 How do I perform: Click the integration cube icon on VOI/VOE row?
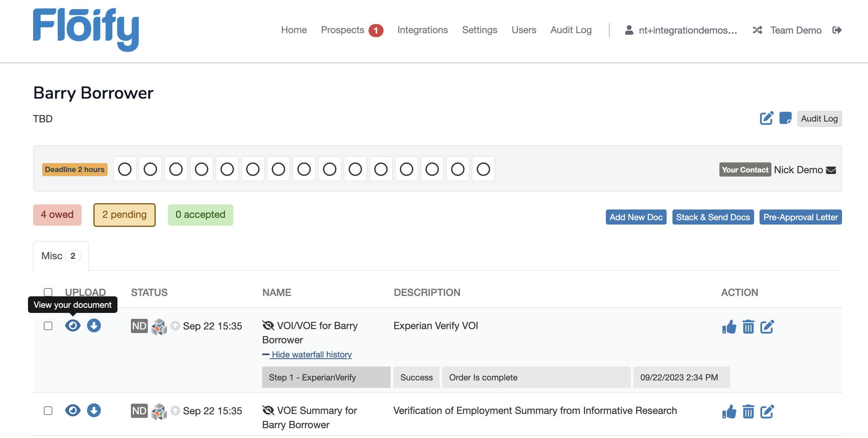click(x=160, y=326)
